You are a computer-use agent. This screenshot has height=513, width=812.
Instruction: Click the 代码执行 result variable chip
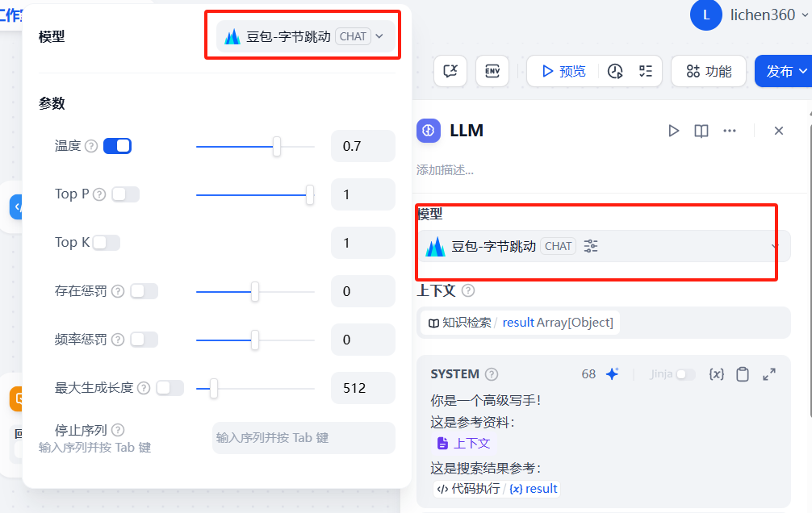[496, 489]
